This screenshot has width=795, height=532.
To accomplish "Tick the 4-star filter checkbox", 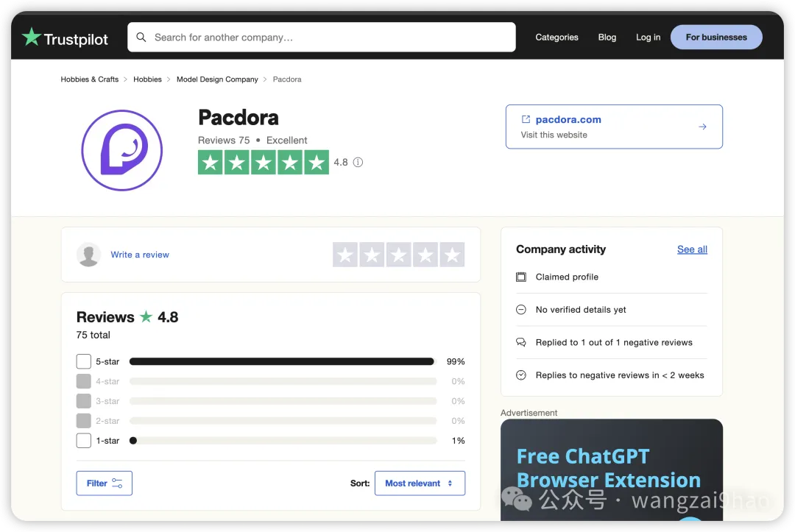I will tap(84, 381).
